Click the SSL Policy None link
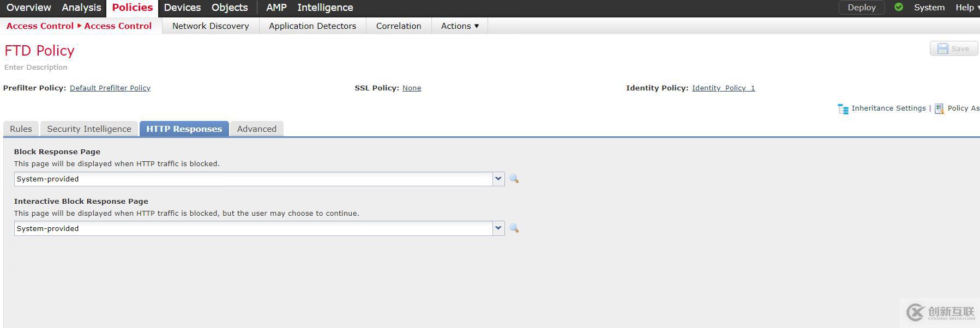 click(412, 88)
